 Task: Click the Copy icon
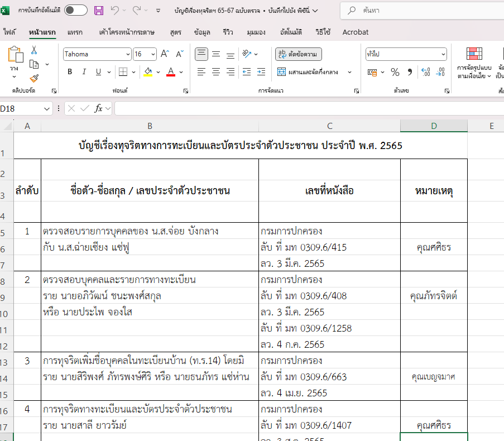[34, 65]
